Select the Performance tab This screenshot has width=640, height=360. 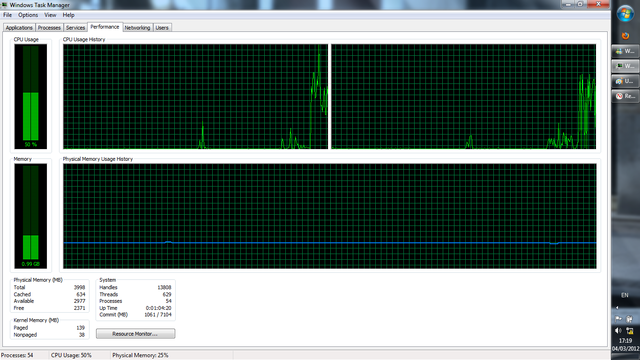tap(105, 27)
